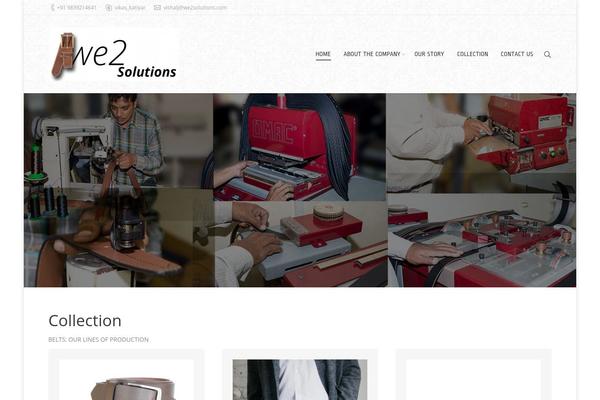
Task: Click the envelope email icon
Action: (157, 7)
